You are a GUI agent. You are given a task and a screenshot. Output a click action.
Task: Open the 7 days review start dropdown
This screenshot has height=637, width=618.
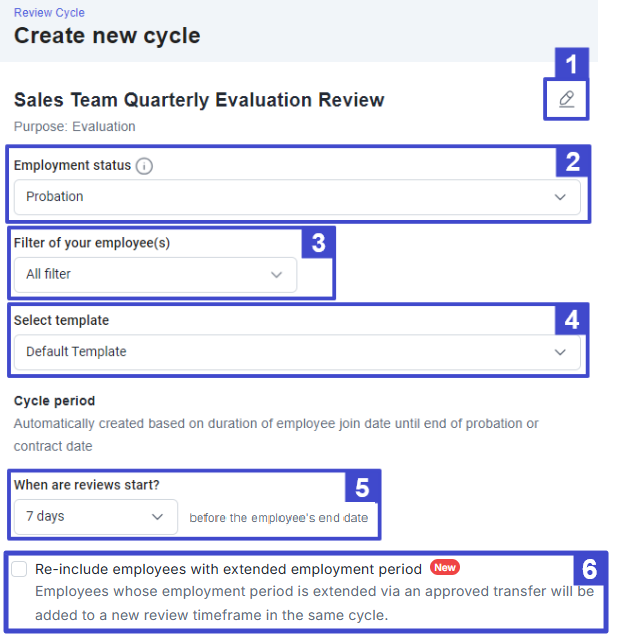pos(96,517)
